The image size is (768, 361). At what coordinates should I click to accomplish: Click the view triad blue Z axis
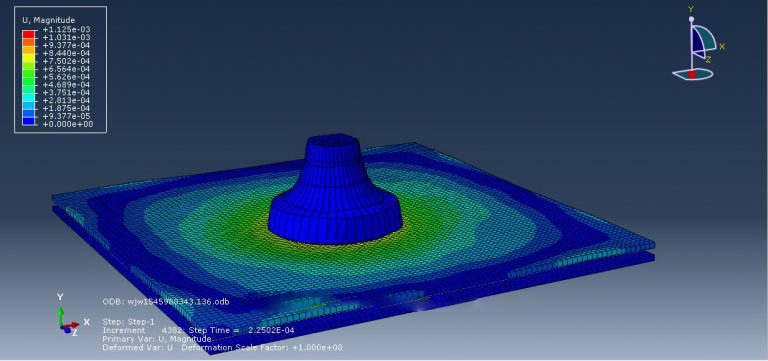pos(65,329)
